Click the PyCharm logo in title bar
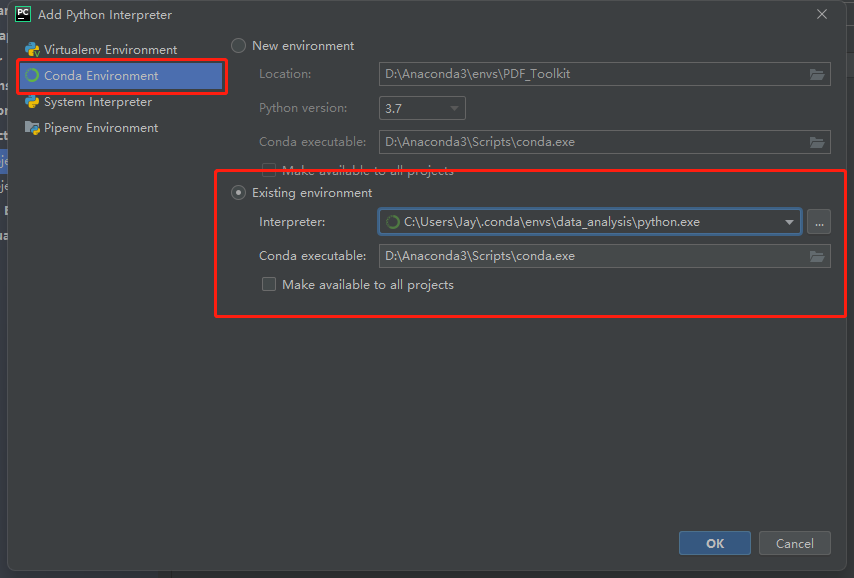This screenshot has height=578, width=854. click(x=23, y=14)
